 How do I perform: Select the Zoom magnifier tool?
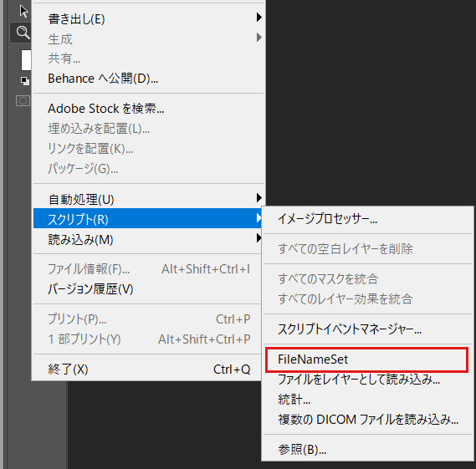[23, 32]
